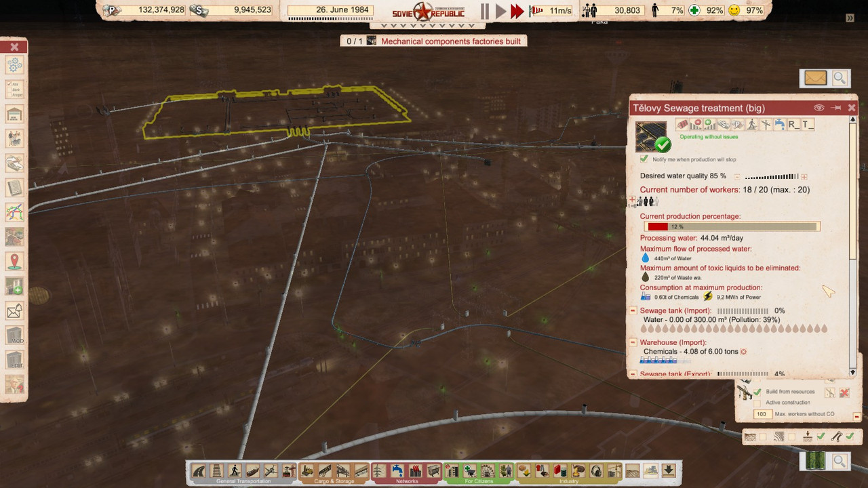Increase desired water quality plus button

804,176
